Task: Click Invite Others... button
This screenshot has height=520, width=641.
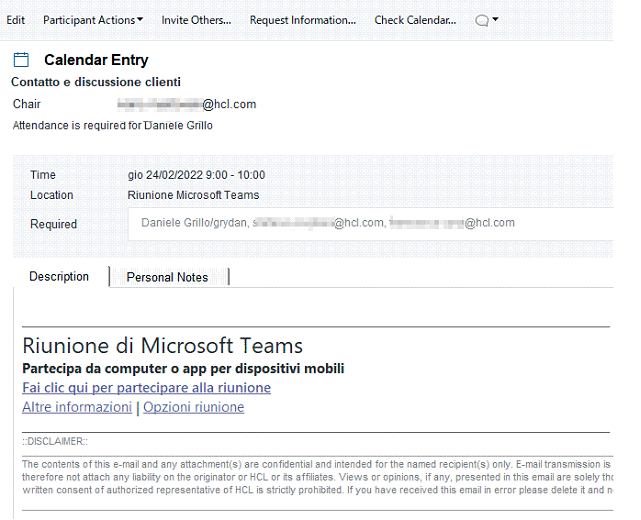Action: pos(196,20)
